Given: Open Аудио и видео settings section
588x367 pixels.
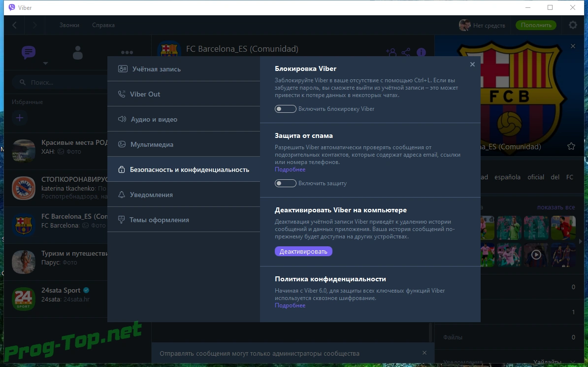Looking at the screenshot, I should point(184,119).
